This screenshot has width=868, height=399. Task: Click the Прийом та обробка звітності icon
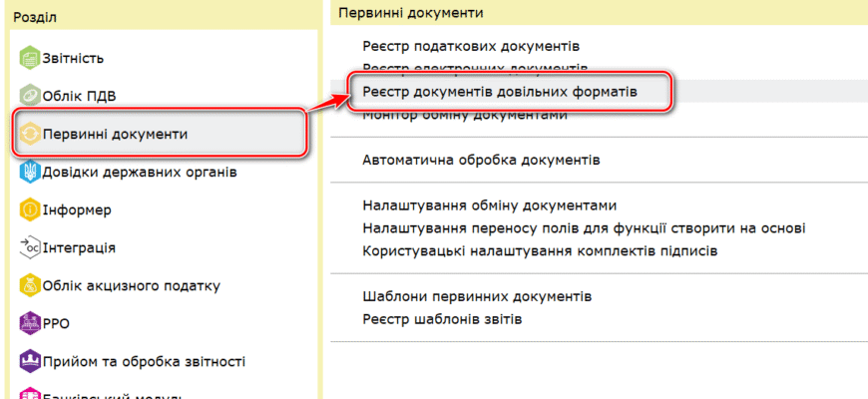click(29, 361)
